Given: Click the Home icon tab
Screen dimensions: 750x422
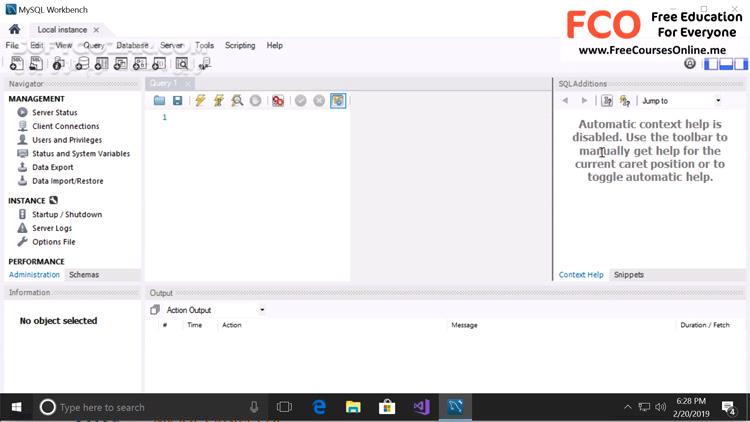Looking at the screenshot, I should click(x=14, y=29).
